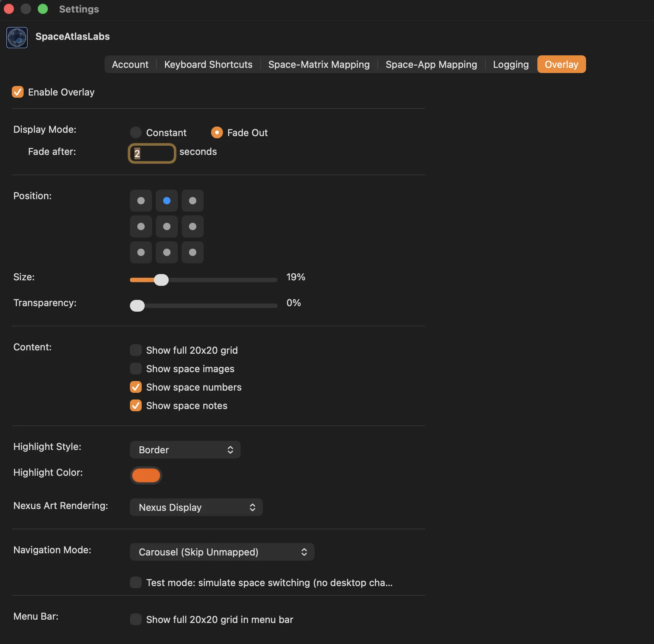Switch to Constant display mode
Screen dimensions: 654x644
click(135, 132)
